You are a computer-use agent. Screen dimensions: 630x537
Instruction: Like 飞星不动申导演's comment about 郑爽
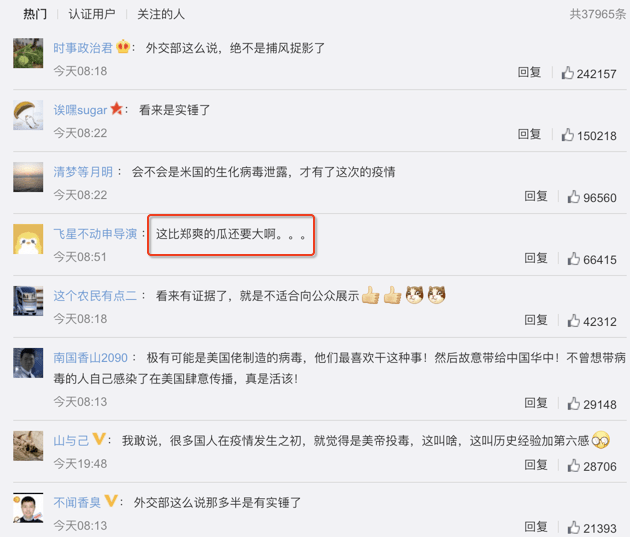click(x=573, y=259)
